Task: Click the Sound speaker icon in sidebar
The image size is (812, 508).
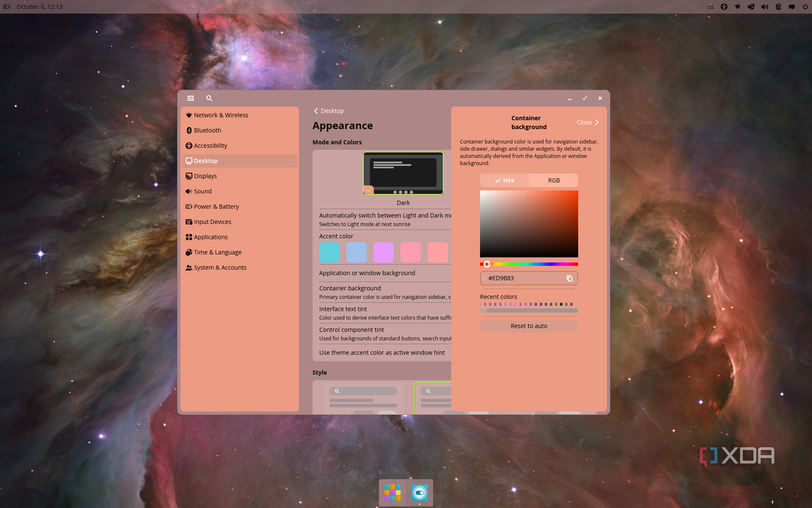Action: point(189,191)
